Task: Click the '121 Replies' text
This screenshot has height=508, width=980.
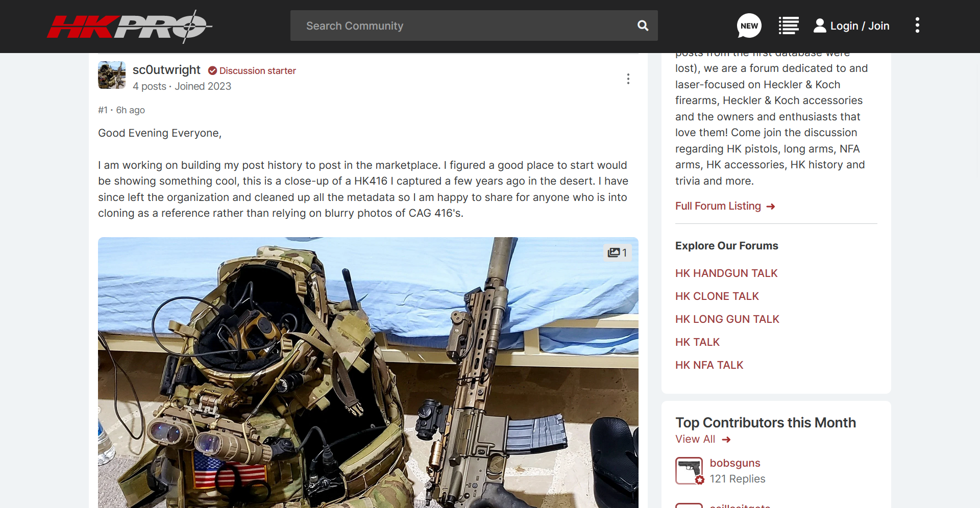Action: (x=737, y=479)
